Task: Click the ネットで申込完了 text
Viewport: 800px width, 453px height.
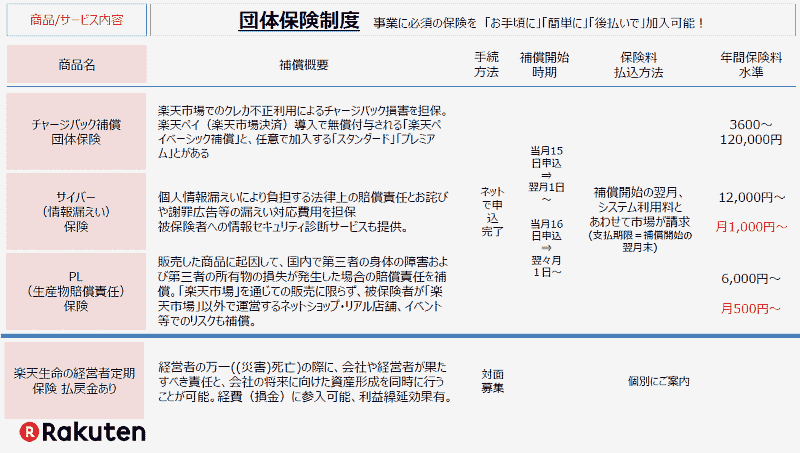Action: coord(492,211)
